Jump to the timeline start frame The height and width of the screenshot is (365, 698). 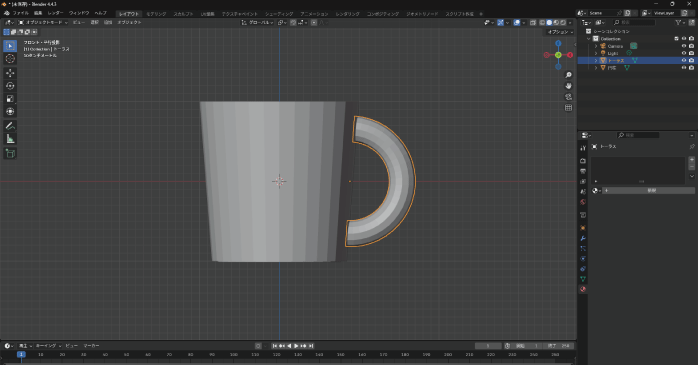point(275,346)
